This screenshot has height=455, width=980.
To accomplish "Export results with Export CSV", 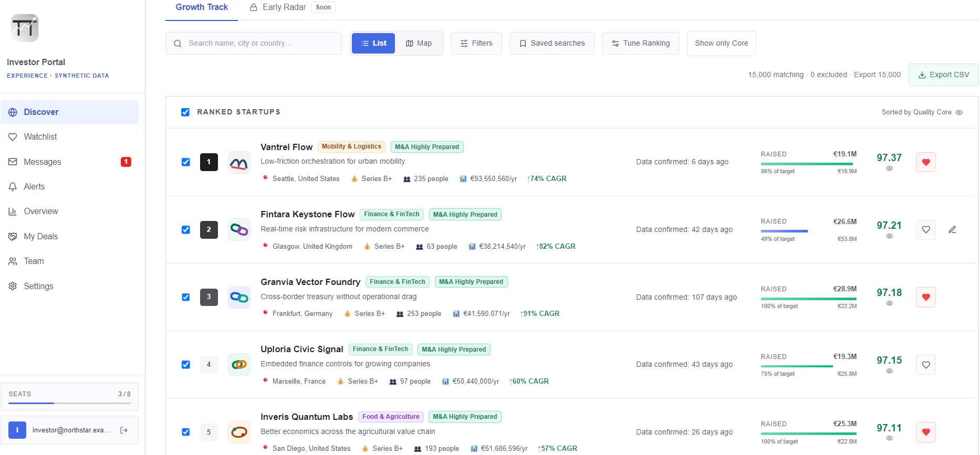I will tap(944, 75).
